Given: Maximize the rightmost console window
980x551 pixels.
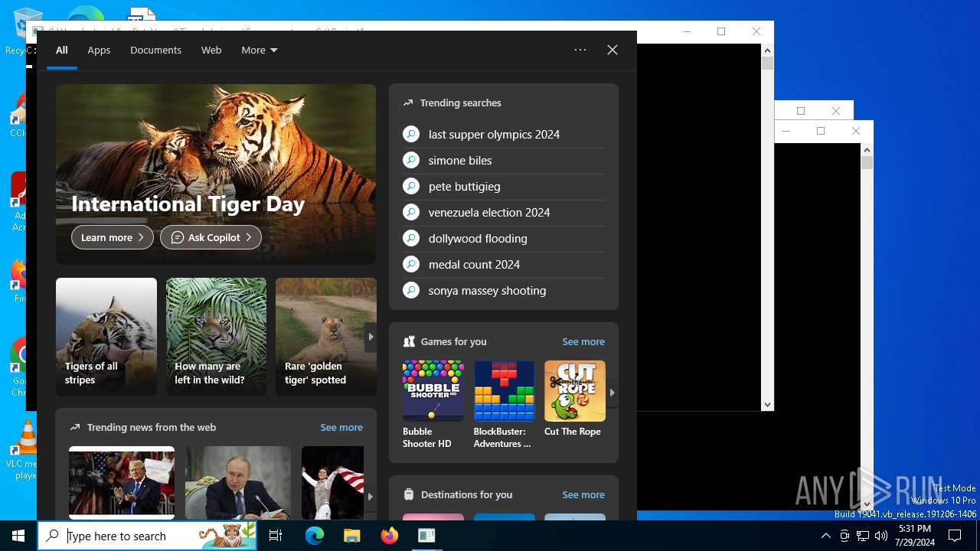Looking at the screenshot, I should [821, 131].
